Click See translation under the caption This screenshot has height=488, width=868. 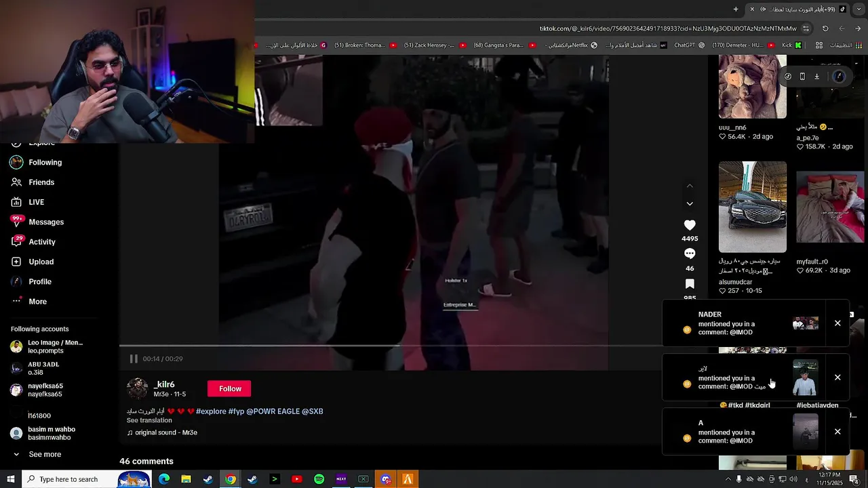click(x=149, y=420)
